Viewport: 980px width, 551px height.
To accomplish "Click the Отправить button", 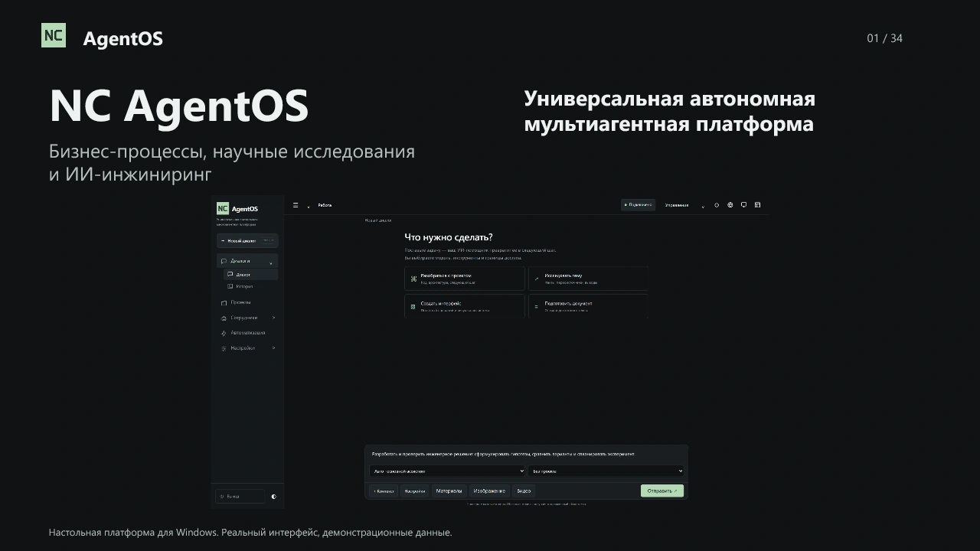I will [662, 491].
